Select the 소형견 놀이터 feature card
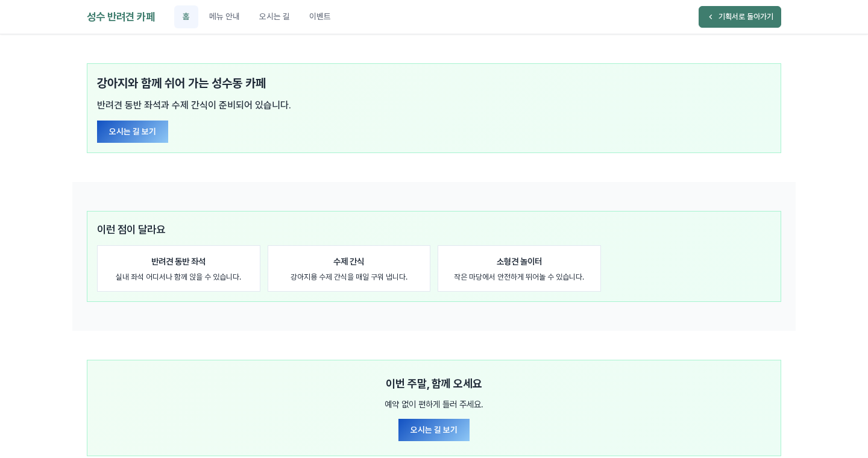 pos(519,269)
